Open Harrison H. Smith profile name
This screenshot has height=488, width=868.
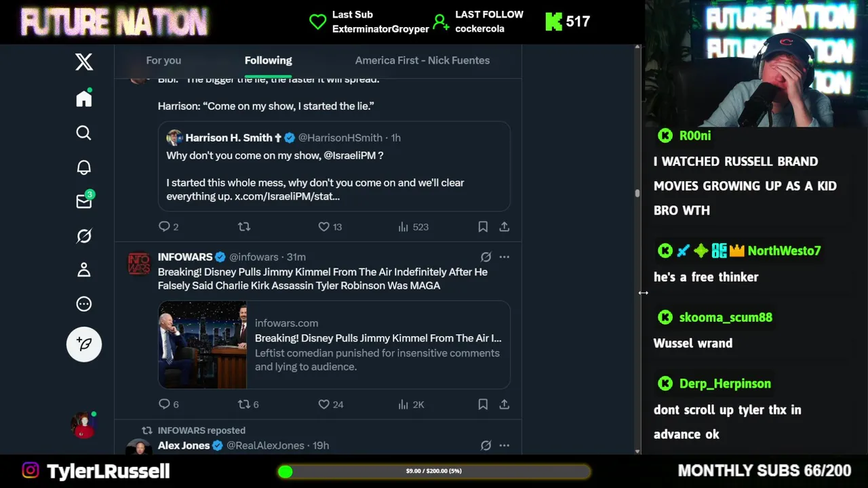pyautogui.click(x=229, y=138)
